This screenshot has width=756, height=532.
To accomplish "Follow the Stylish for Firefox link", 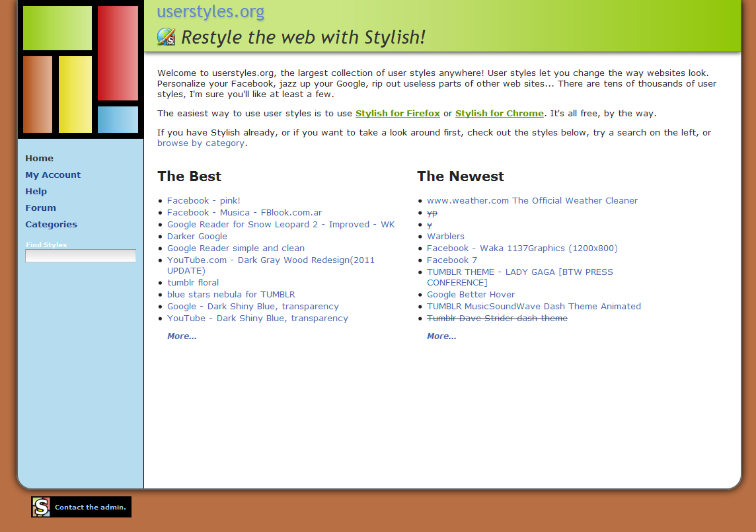I will tap(398, 114).
